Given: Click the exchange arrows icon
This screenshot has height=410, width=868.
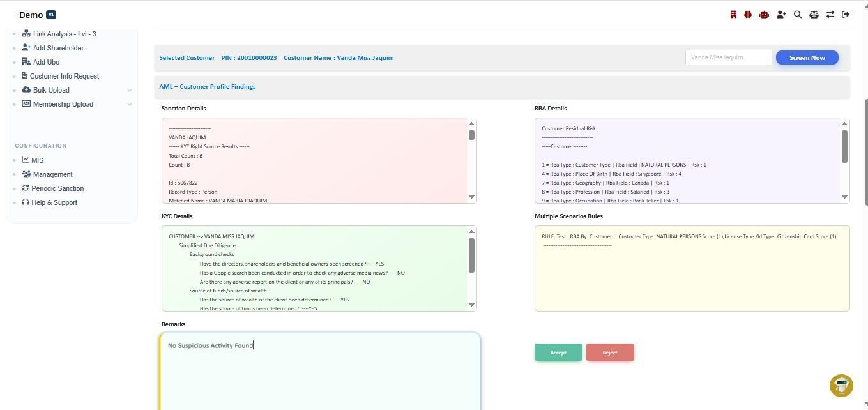Looking at the screenshot, I should [830, 14].
